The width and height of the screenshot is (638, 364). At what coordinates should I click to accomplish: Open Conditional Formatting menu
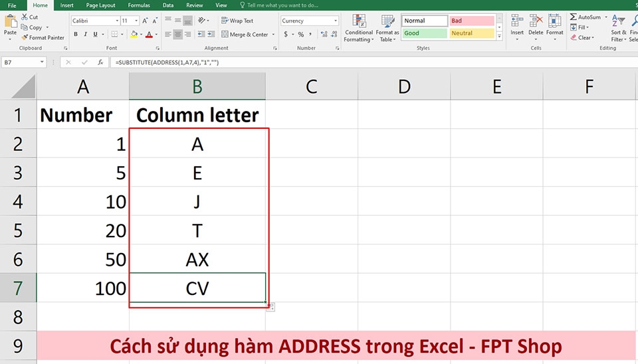[359, 28]
